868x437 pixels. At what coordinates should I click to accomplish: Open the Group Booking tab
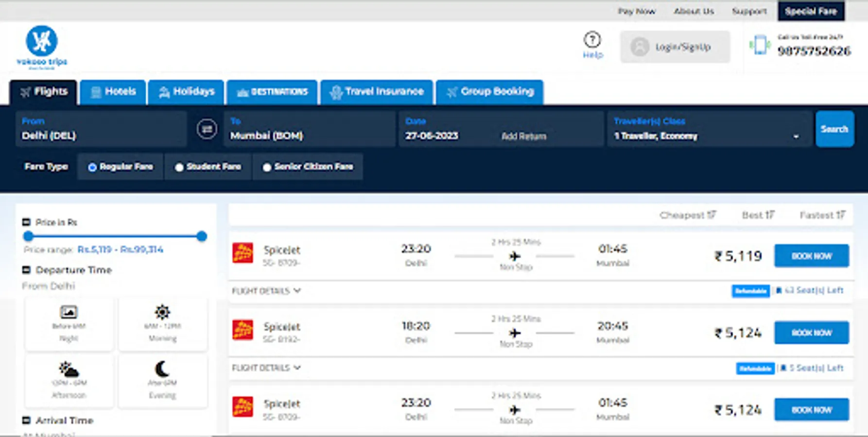pyautogui.click(x=489, y=92)
